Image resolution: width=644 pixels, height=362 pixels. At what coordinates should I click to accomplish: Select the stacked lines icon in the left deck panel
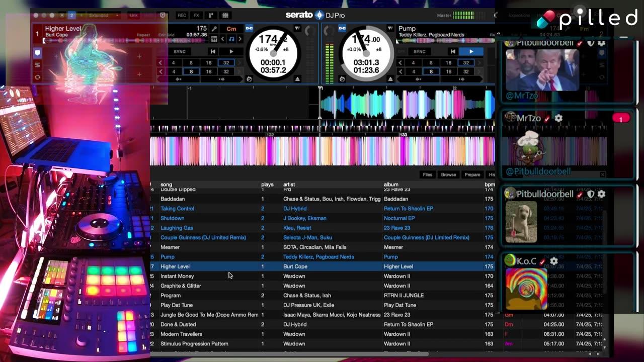37,65
